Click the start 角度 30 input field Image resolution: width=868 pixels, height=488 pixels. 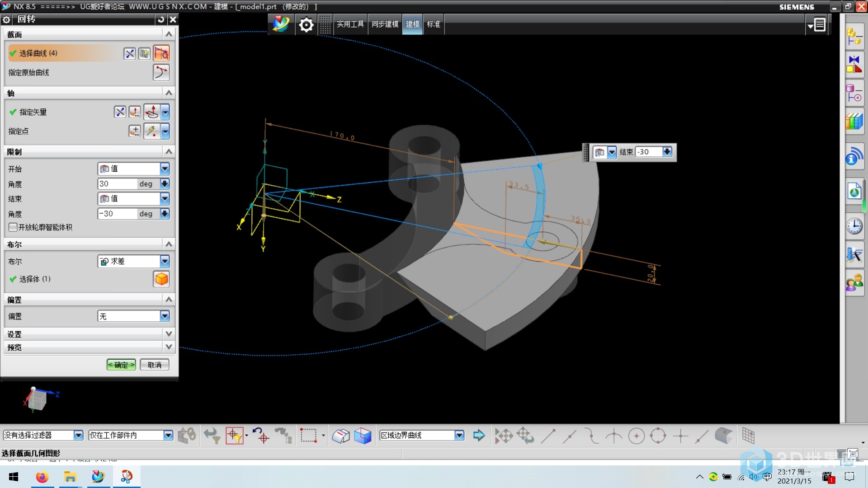pos(118,184)
